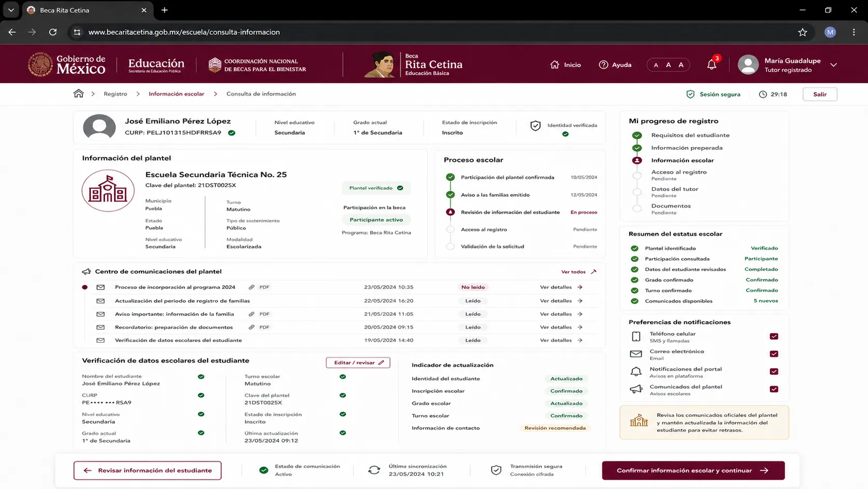Screen dimensions: 868x489
Task: Select the smallest A font size
Action: (x=656, y=65)
